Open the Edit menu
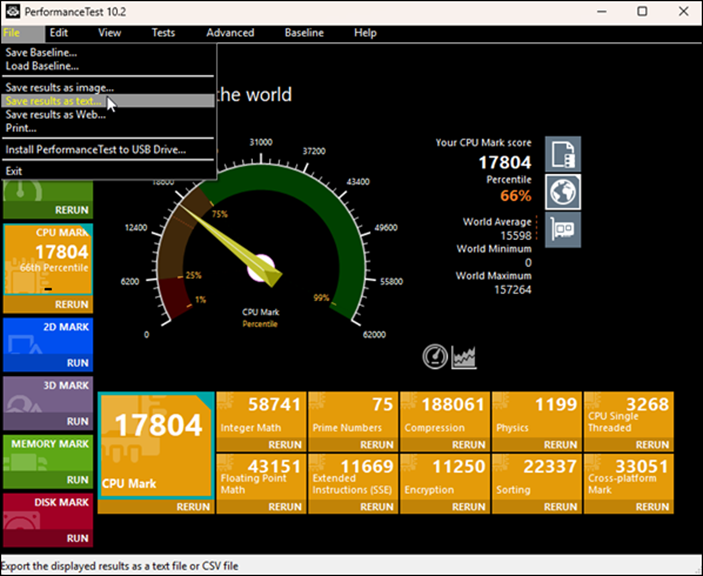The height and width of the screenshot is (576, 703). [x=59, y=33]
